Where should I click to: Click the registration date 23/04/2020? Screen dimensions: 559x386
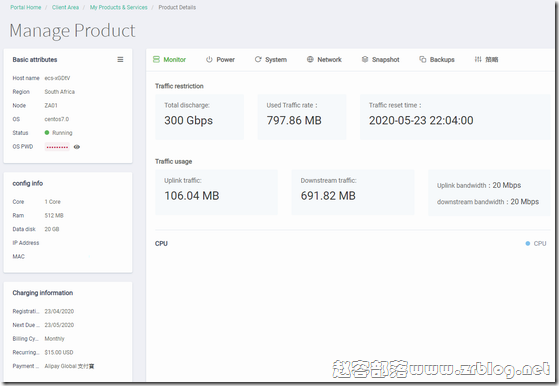59,312
